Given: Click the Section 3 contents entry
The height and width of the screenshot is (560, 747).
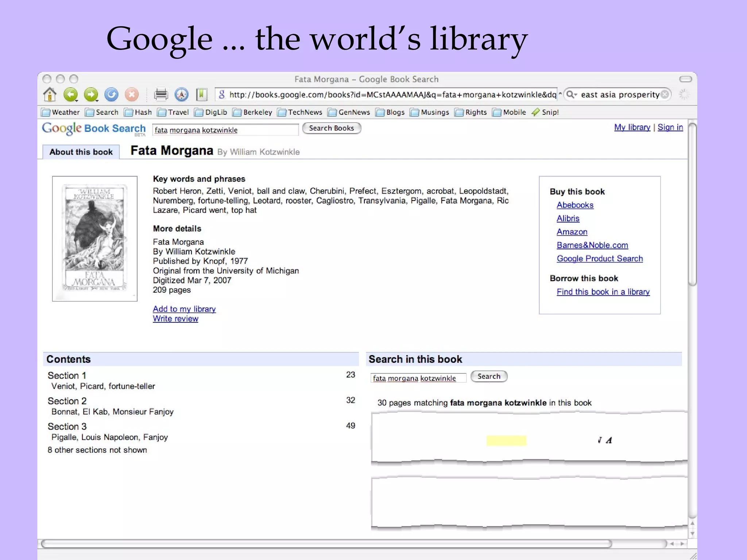Looking at the screenshot, I should (x=67, y=427).
